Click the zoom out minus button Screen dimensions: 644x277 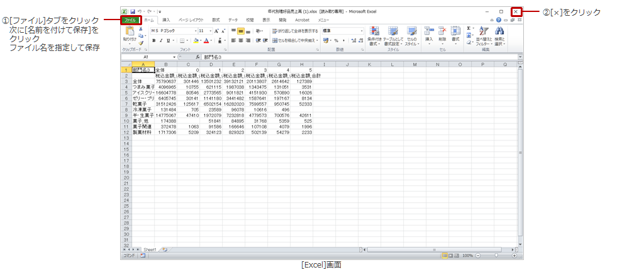click(478, 256)
